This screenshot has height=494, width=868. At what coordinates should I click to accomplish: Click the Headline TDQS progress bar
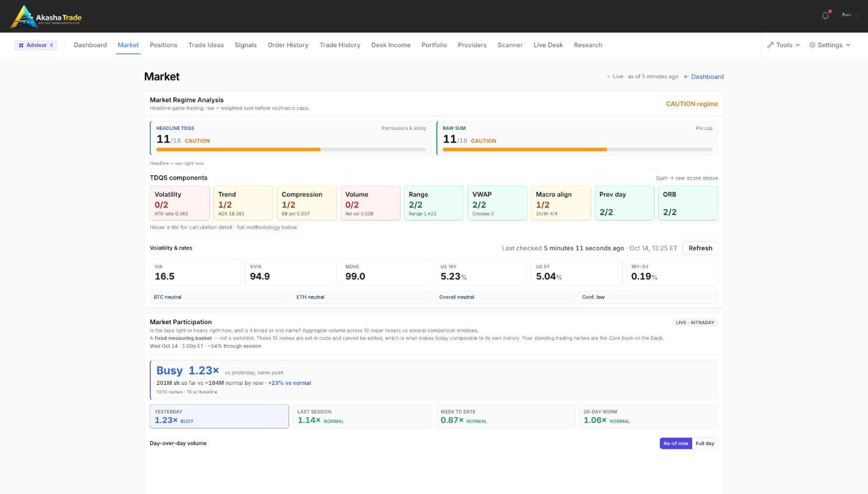tap(291, 150)
